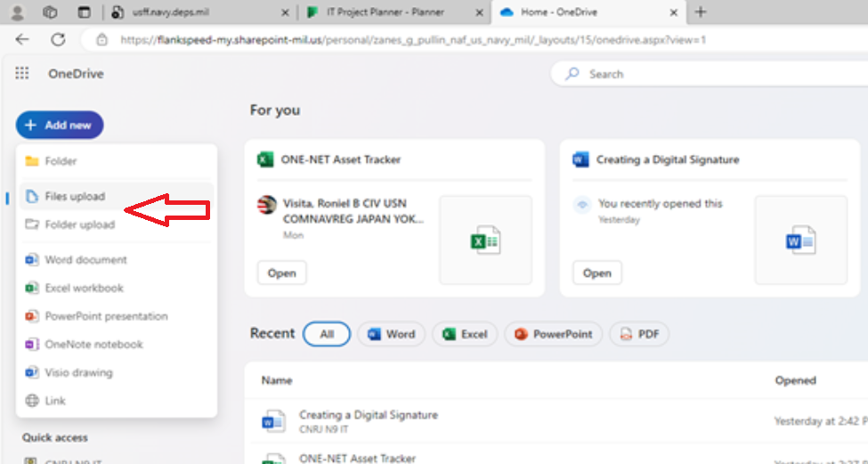Close the usff.navy.deps.mil tab
Screen dimensions: 868x464
(285, 12)
